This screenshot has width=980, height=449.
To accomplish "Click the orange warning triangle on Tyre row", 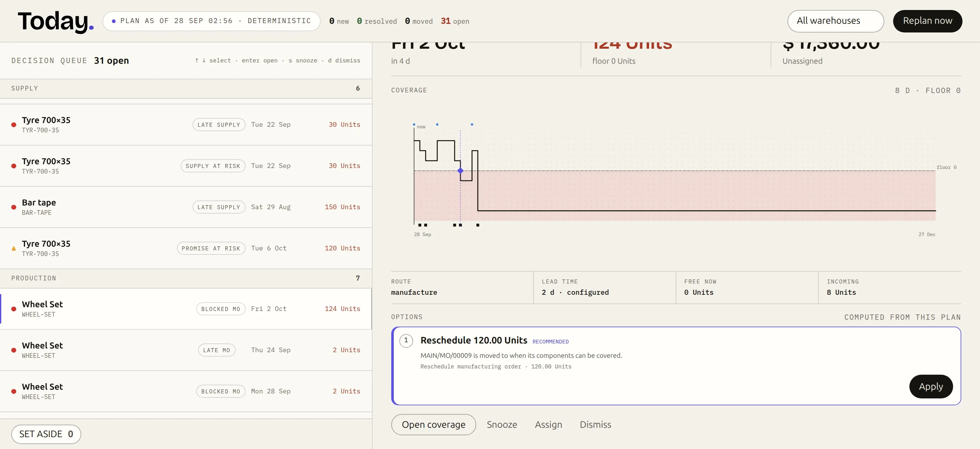I will point(14,248).
